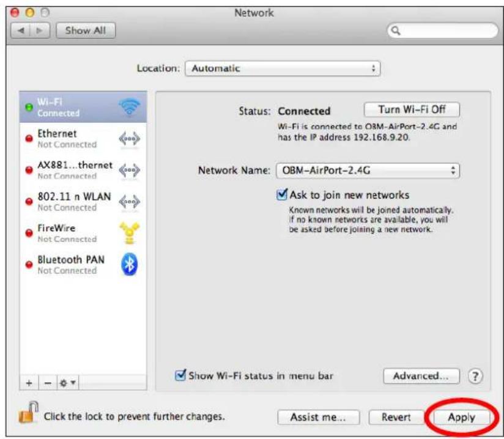
Task: Select FireWire service in the list
Action: tap(83, 233)
